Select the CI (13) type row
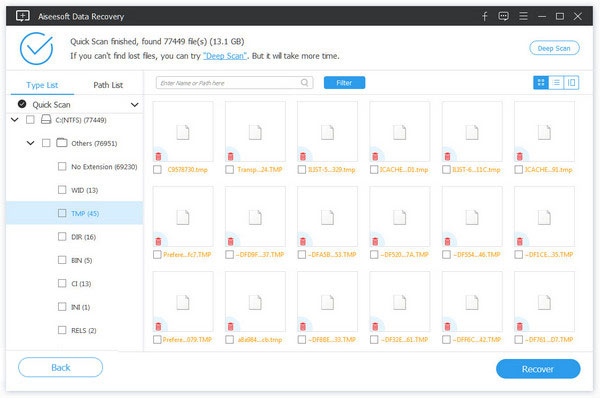Screen dimensions: 600x398 [75, 284]
